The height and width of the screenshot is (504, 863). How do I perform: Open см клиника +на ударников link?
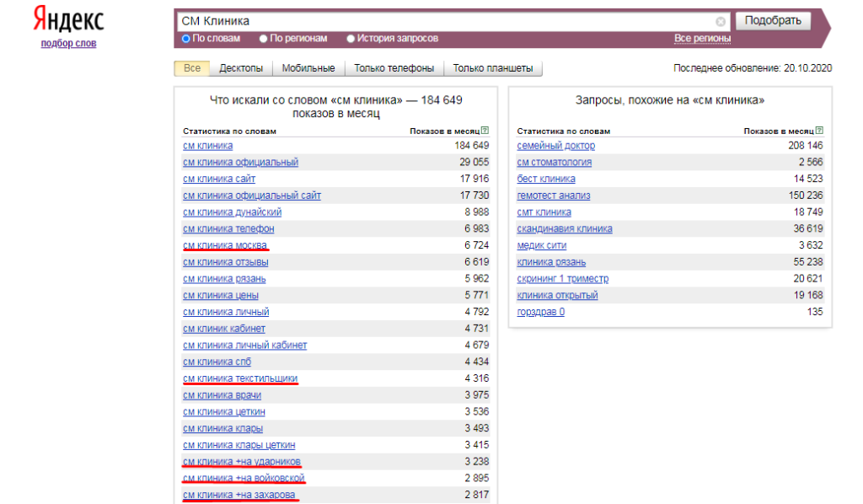click(242, 461)
